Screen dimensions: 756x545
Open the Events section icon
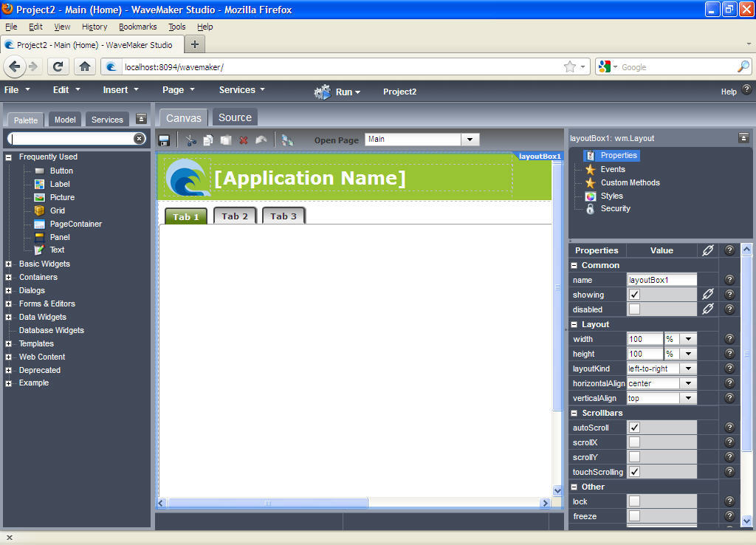590,169
